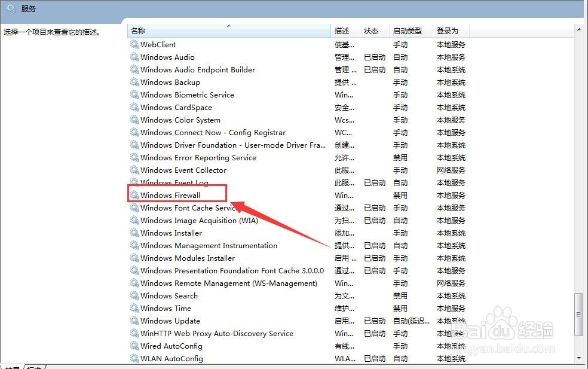Click 已启动 status of WLAN AutoConfig
The image size is (588, 369).
375,358
